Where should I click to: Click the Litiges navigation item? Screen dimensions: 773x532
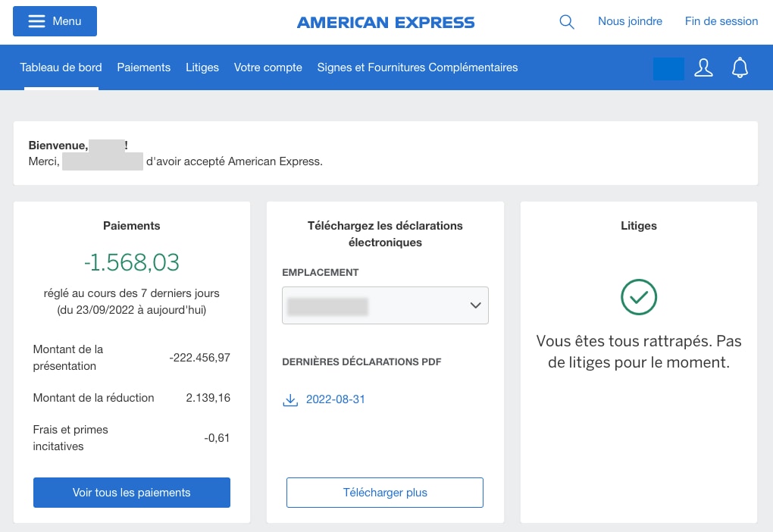[202, 67]
